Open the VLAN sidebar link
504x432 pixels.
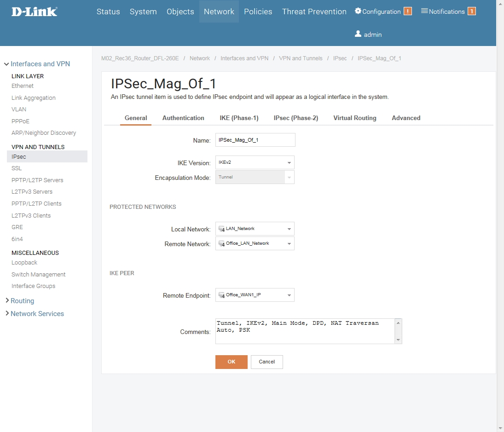click(19, 109)
